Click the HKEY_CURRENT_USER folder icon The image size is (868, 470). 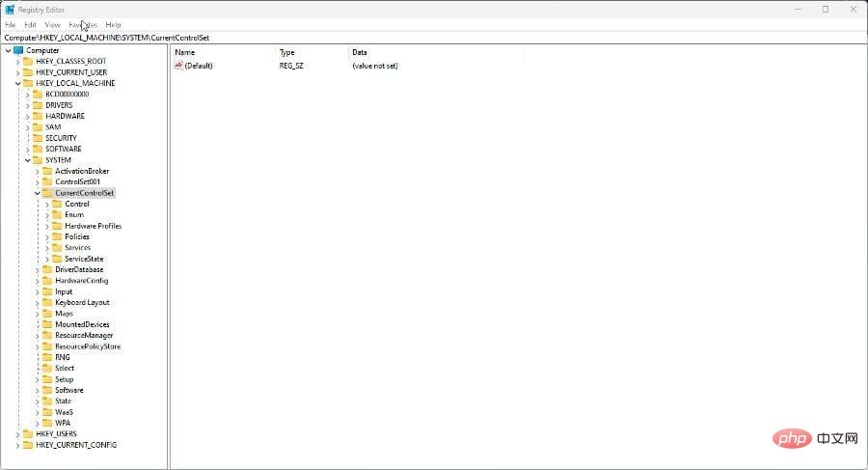(x=28, y=72)
